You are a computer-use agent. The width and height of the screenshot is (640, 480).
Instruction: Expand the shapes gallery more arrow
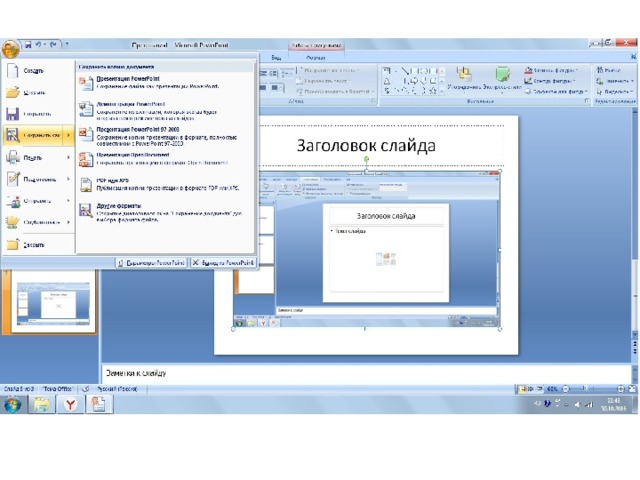442,91
